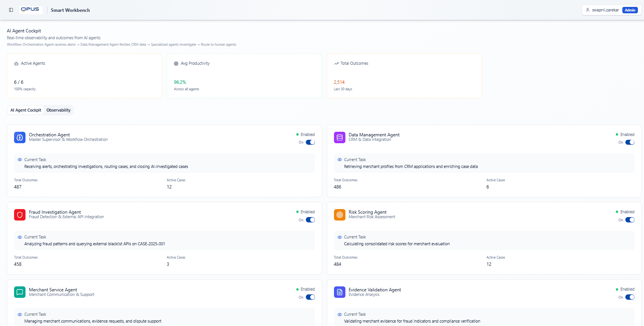The image size is (644, 326).
Task: Click eye icon in Merchant Service Current Task
Action: tap(20, 315)
